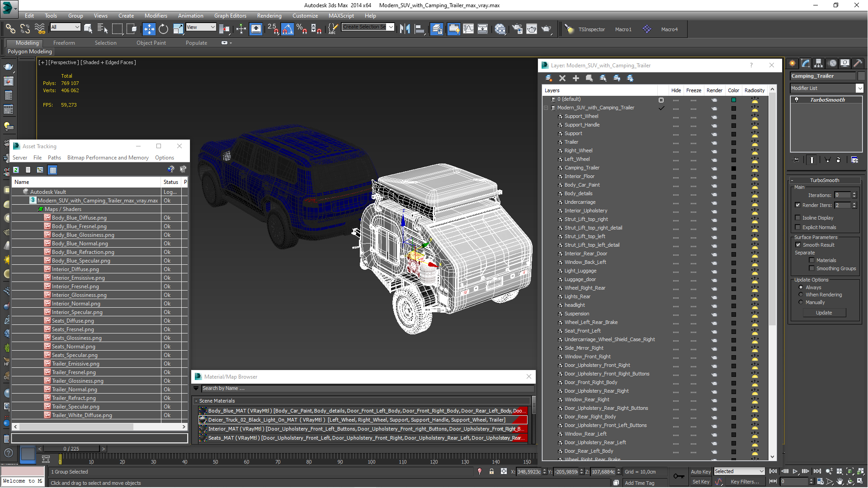Viewport: 868px width, 488px height.
Task: Open Select by Name dialog
Action: (x=103, y=29)
